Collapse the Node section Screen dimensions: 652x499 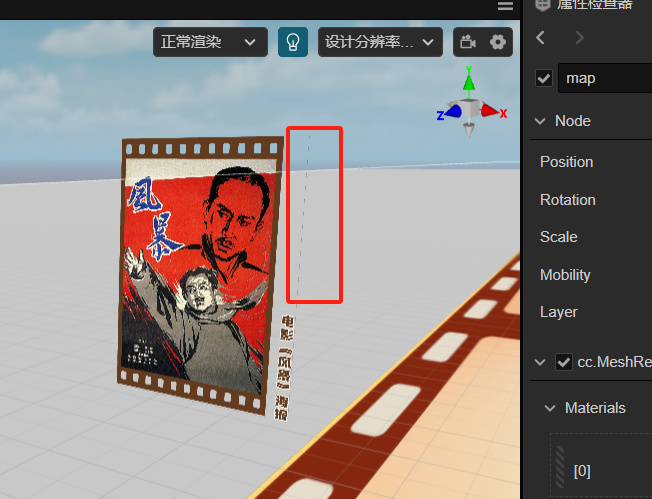540,121
